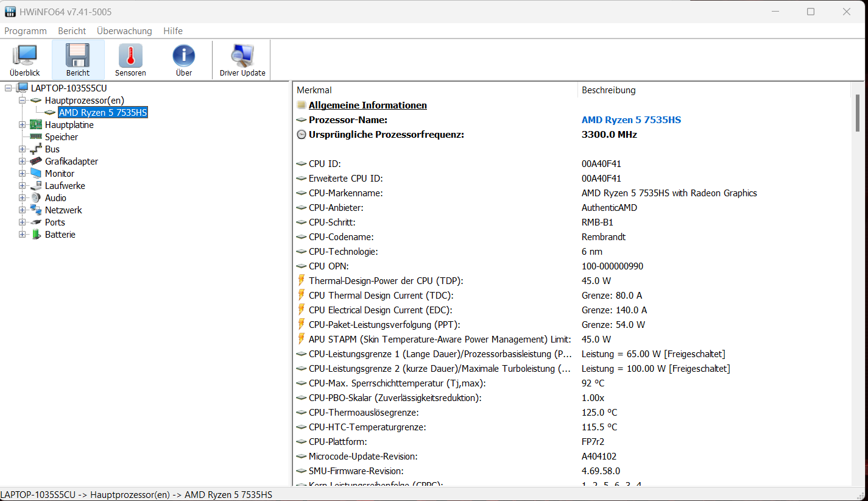Select the CPU-Thermoauslösegrenze row
868x501 pixels.
point(573,412)
